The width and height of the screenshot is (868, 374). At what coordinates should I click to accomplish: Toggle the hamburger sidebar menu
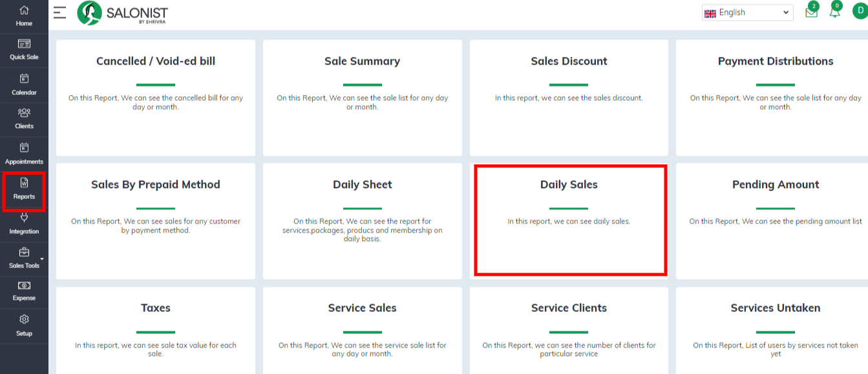pos(60,12)
